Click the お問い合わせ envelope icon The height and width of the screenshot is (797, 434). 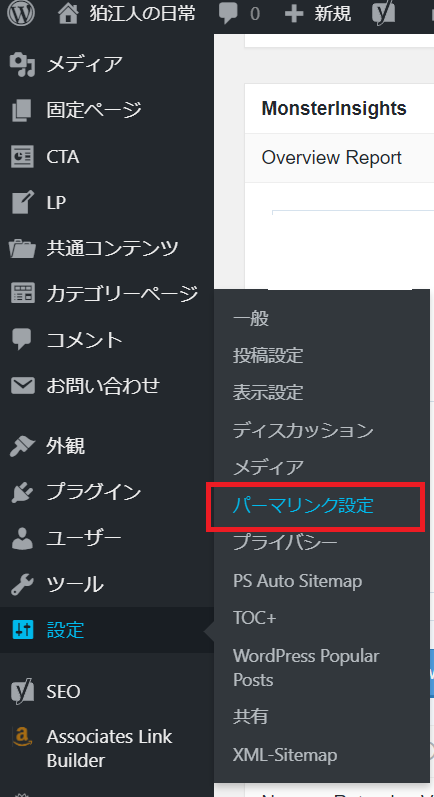pyautogui.click(x=22, y=386)
